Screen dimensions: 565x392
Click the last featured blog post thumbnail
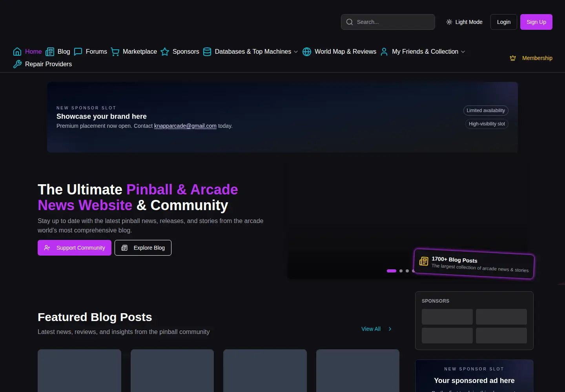coord(358,370)
